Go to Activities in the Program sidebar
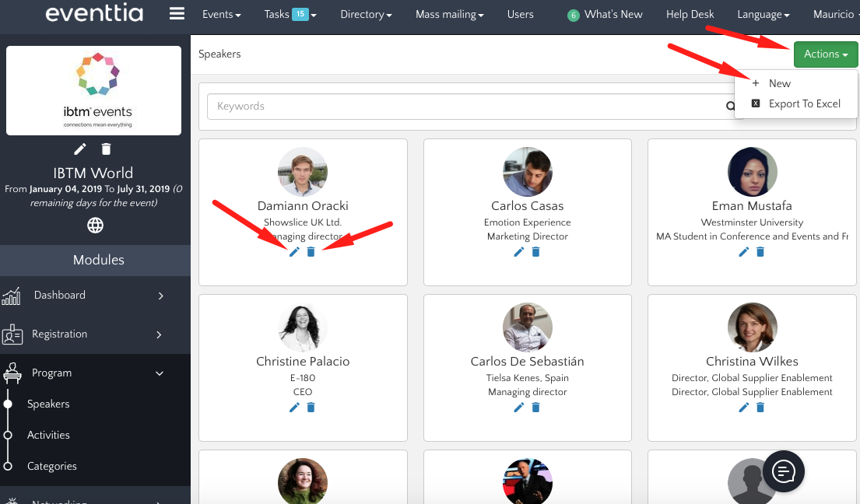 48,436
